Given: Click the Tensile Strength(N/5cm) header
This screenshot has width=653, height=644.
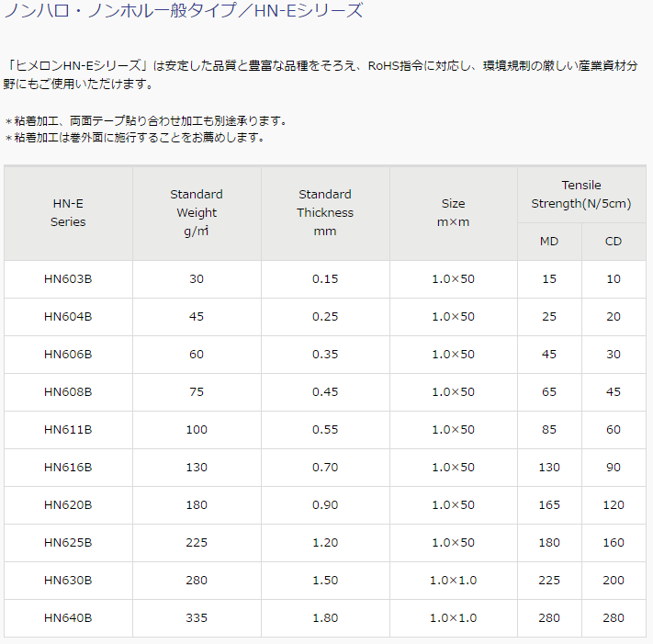Looking at the screenshot, I should pyautogui.click(x=580, y=194).
